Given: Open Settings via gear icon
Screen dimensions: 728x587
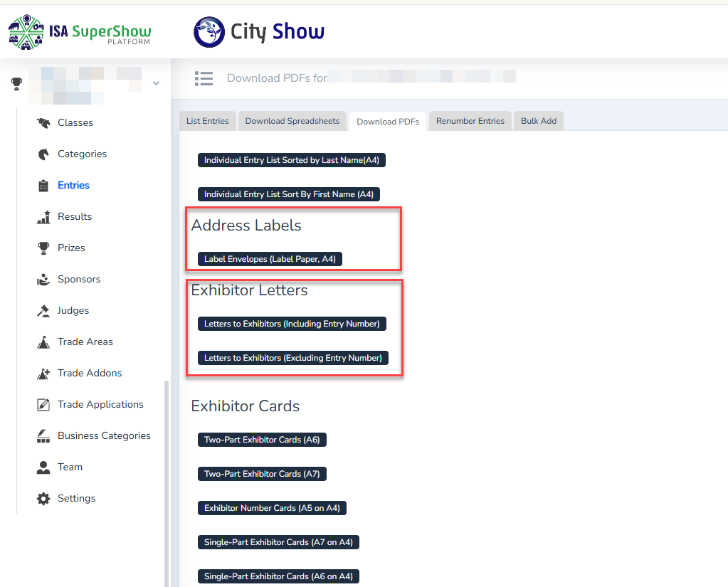Looking at the screenshot, I should pyautogui.click(x=43, y=498).
